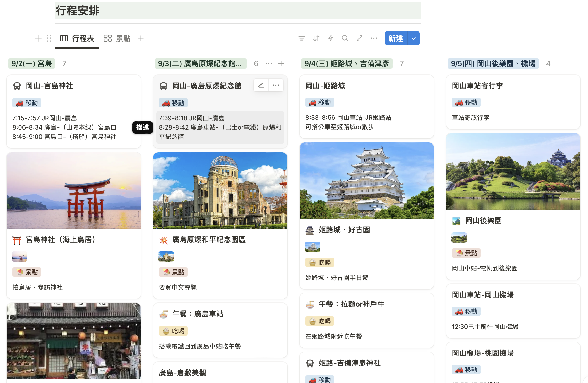The width and height of the screenshot is (588, 383).
Task: Open the view options three-dot menu
Action: pyautogui.click(x=374, y=38)
